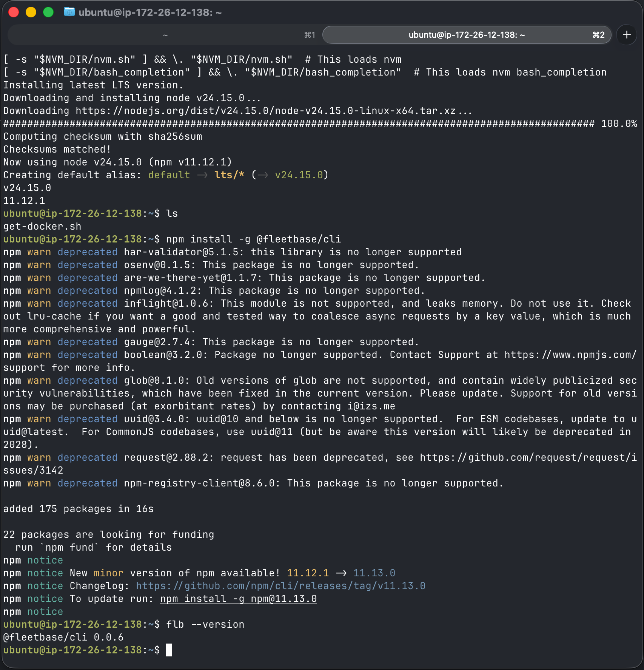Minimize the terminal window with yellow button
This screenshot has width=644, height=670.
[x=31, y=12]
